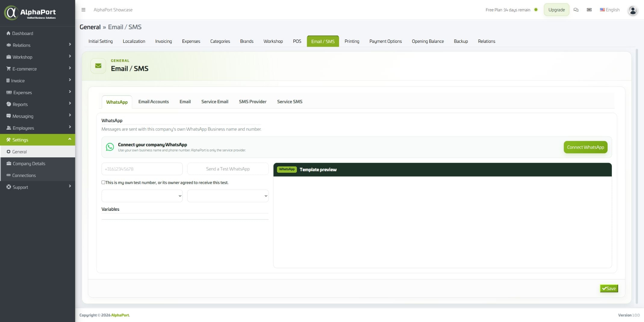
Task: Go to the Payment Options settings tab
Action: (x=386, y=41)
